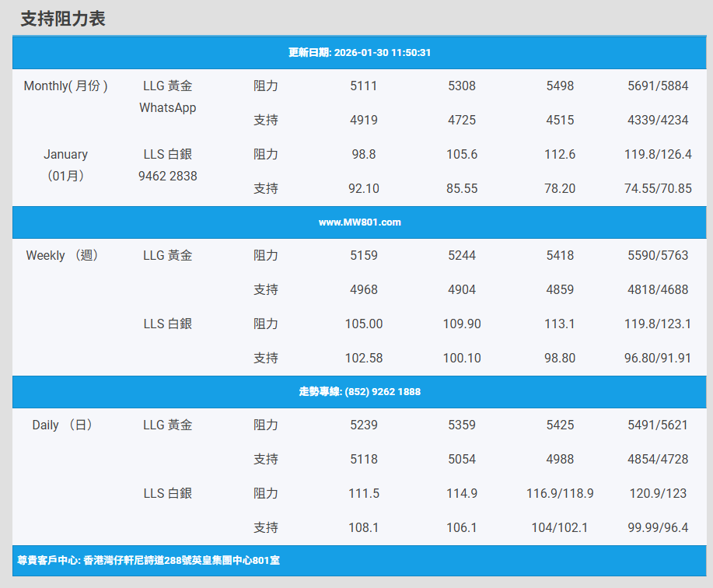
Task: Click weekly gold resistance value 5159
Action: point(364,256)
